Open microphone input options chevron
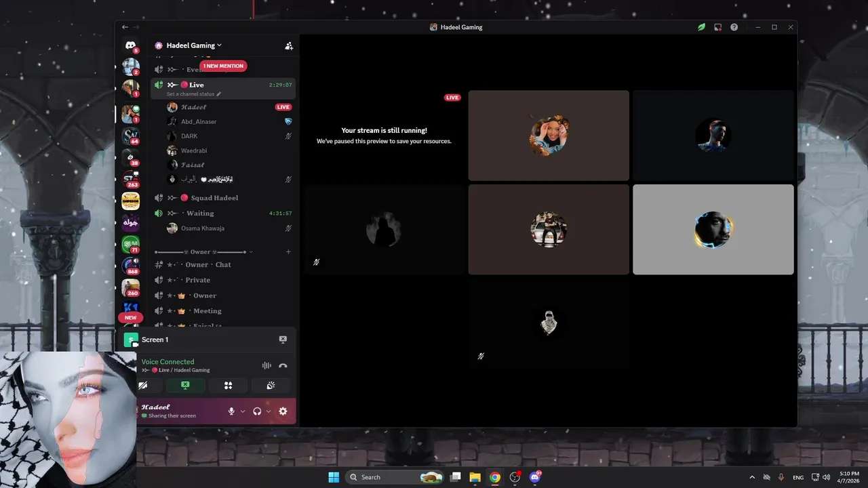The width and height of the screenshot is (868, 488). 243,411
